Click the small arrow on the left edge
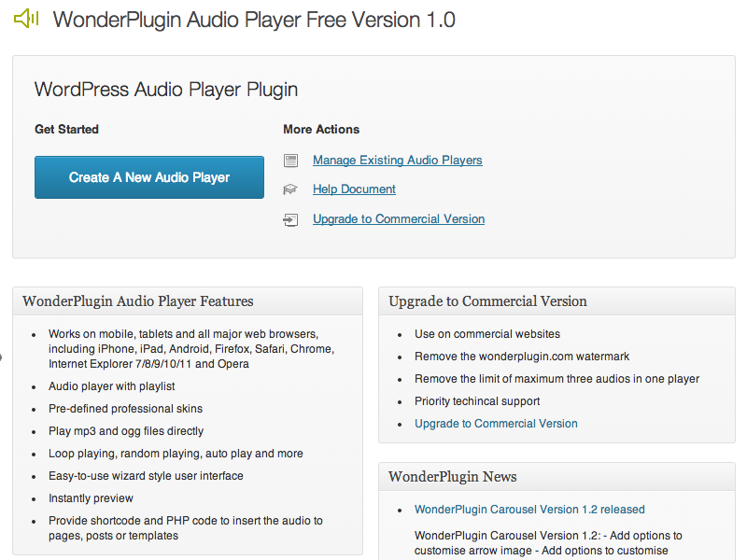Image resolution: width=747 pixels, height=560 pixels. point(2,356)
